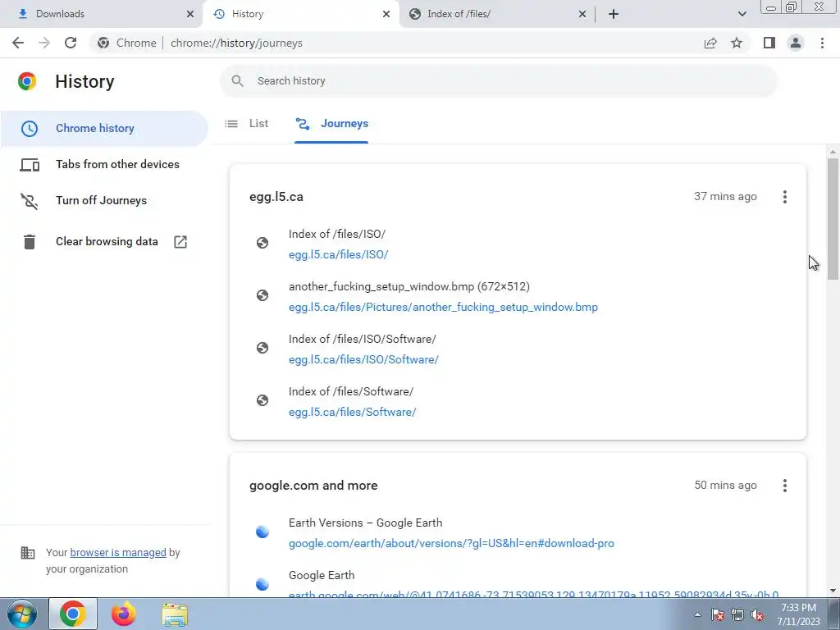This screenshot has height=630, width=840.
Task: Go back using the browser back arrow
Action: [18, 43]
